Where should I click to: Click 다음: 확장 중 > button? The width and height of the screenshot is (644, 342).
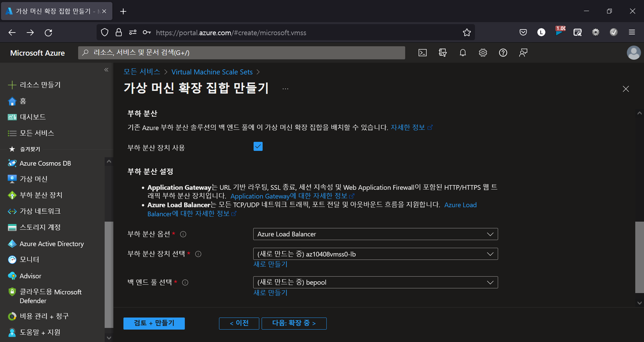point(294,323)
